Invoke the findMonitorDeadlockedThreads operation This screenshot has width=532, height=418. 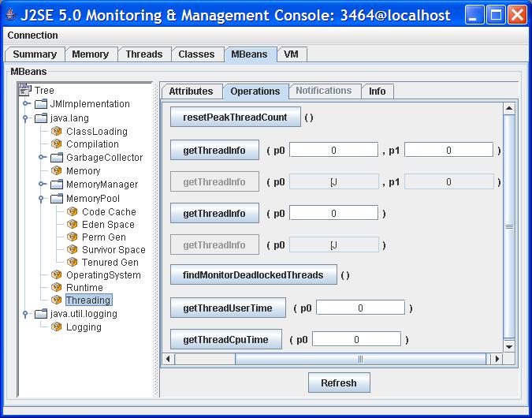click(x=253, y=275)
